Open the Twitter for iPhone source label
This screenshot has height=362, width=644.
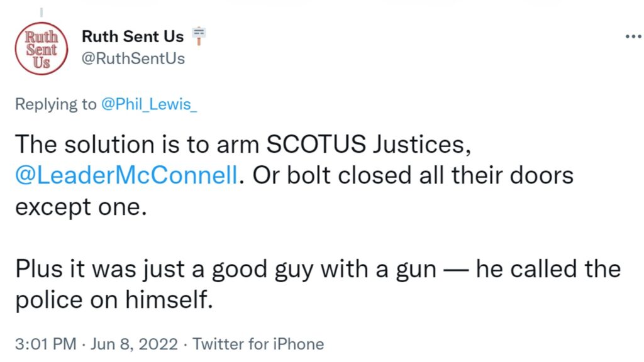click(258, 344)
